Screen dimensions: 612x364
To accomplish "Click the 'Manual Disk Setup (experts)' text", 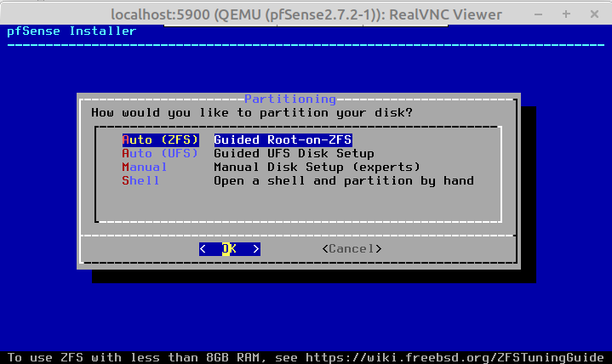I will 317,167.
